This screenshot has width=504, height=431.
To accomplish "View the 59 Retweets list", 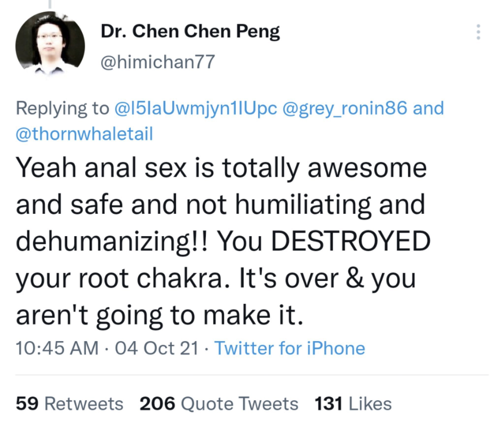I will (69, 404).
